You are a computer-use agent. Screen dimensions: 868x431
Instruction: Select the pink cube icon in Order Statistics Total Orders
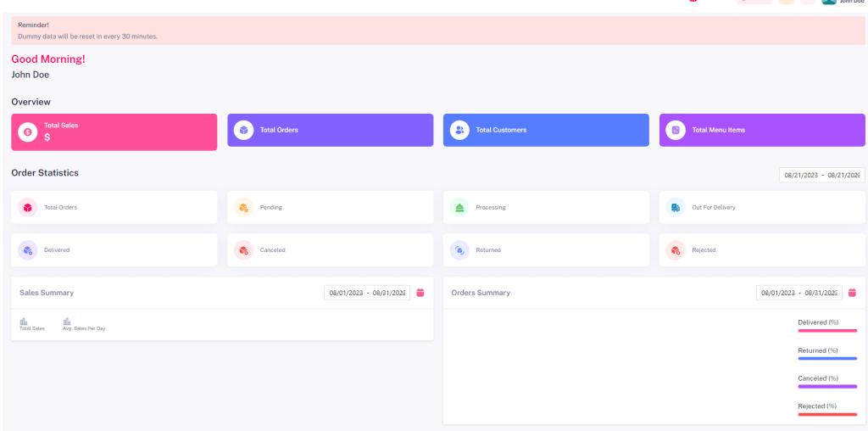coord(28,208)
